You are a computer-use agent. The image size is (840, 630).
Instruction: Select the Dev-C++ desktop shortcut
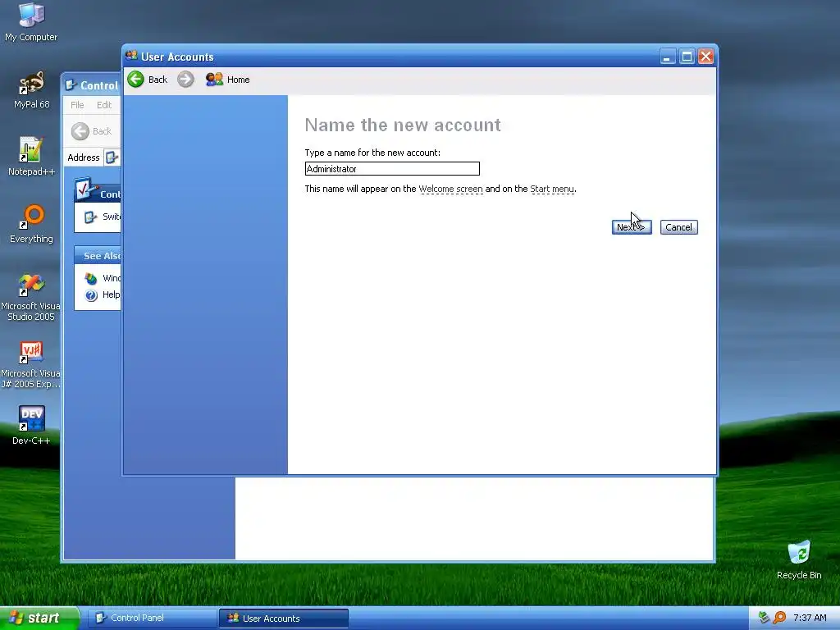tap(31, 426)
